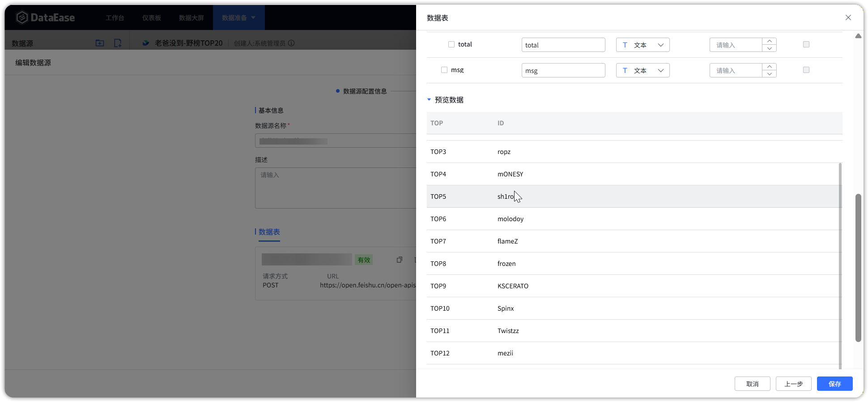Click the DataEase logo icon
Viewport: 868px width, 402px height.
click(22, 17)
